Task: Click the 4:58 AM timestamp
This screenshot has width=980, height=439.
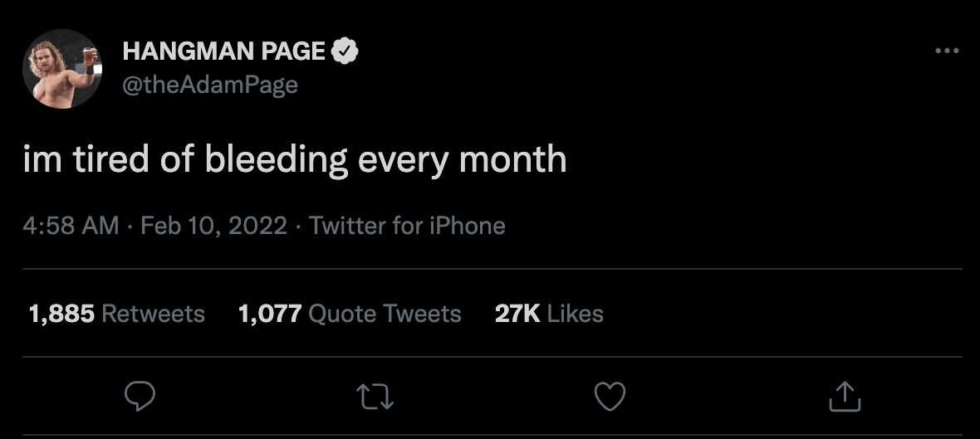Action: coord(71,226)
